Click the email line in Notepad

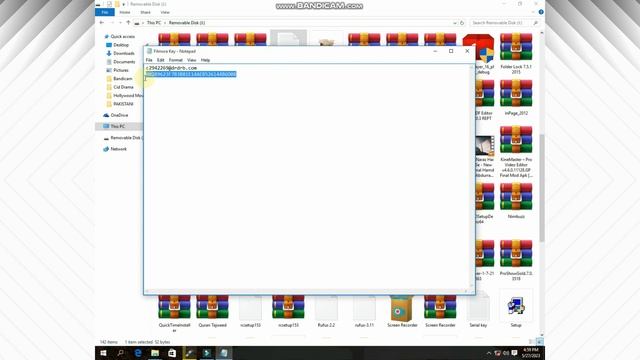click(x=171, y=68)
